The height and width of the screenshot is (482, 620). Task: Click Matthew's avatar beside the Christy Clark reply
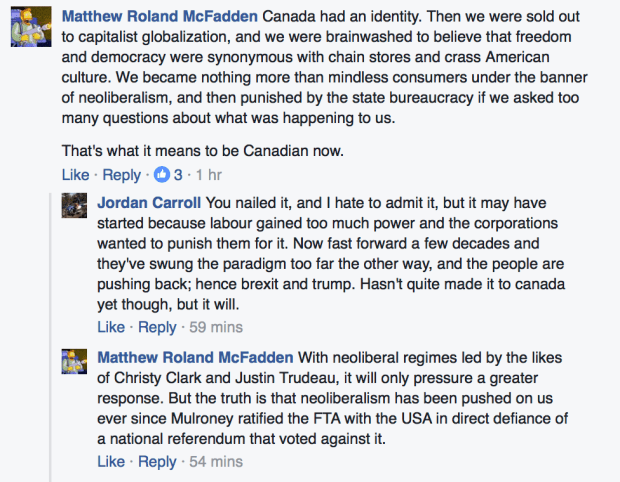(x=73, y=363)
